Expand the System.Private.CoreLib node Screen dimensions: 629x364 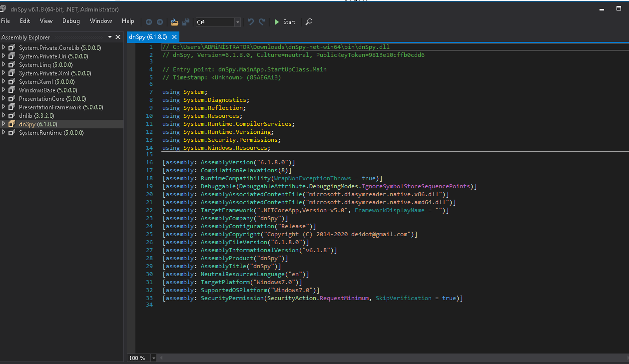(3, 47)
